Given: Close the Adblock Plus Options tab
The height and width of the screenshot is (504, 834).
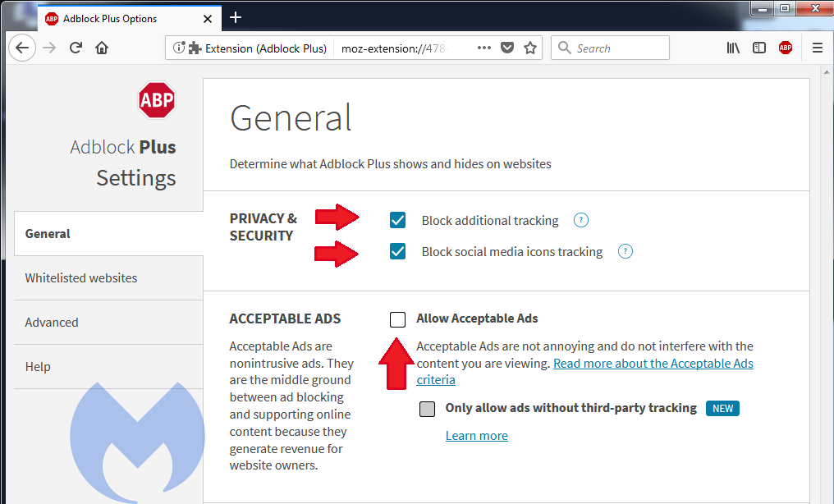Looking at the screenshot, I should click(208, 19).
